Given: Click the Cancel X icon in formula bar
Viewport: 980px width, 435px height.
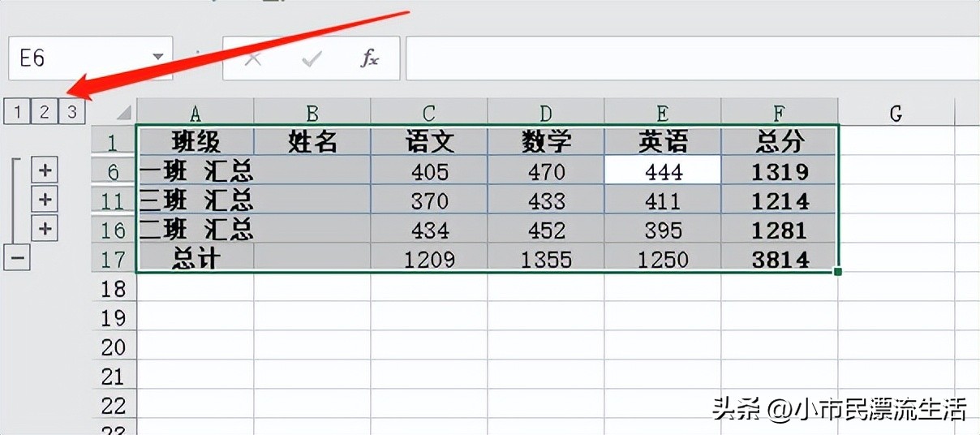Looking at the screenshot, I should 253,58.
